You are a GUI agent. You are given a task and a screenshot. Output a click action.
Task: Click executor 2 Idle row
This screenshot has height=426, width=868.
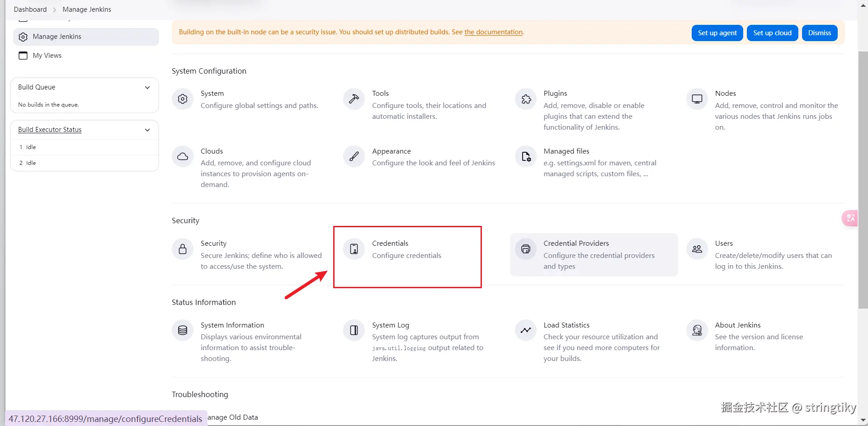(x=85, y=163)
